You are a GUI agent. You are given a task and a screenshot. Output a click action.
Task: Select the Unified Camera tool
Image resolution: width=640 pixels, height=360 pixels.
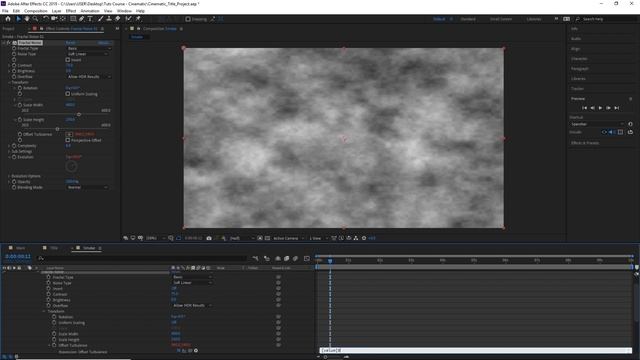54,19
